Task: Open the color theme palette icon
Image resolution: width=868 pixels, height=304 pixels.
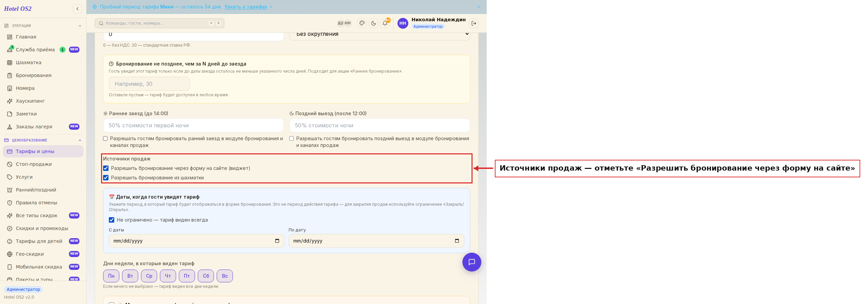Action: 362,23
